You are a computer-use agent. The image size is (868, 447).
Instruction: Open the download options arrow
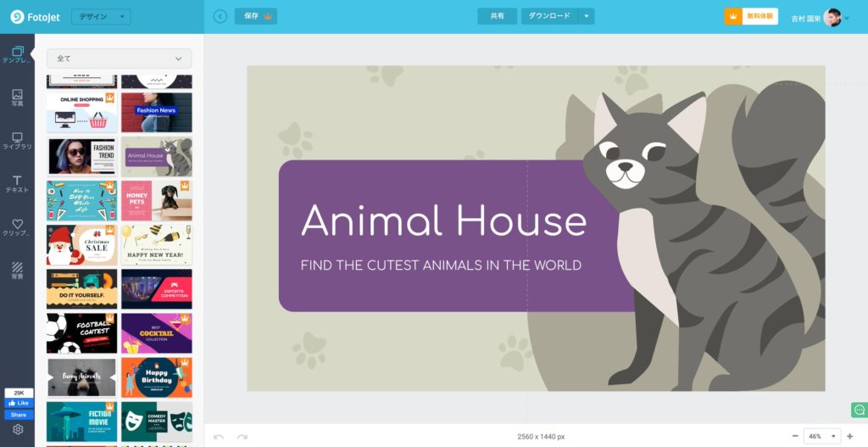(x=586, y=16)
